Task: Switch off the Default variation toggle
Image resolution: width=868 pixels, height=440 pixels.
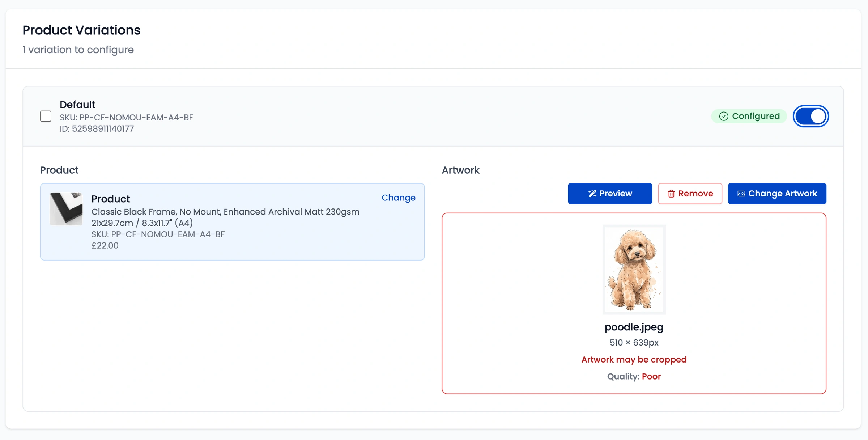Action: tap(811, 116)
